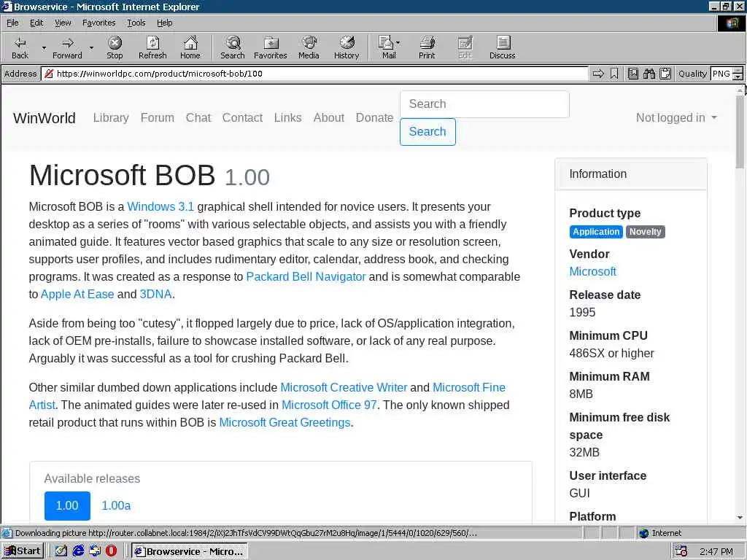
Task: Select the 1.00 release tab
Action: click(x=67, y=506)
